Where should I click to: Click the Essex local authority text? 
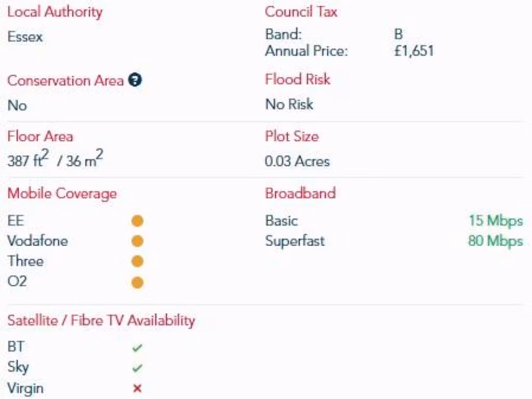tap(25, 37)
